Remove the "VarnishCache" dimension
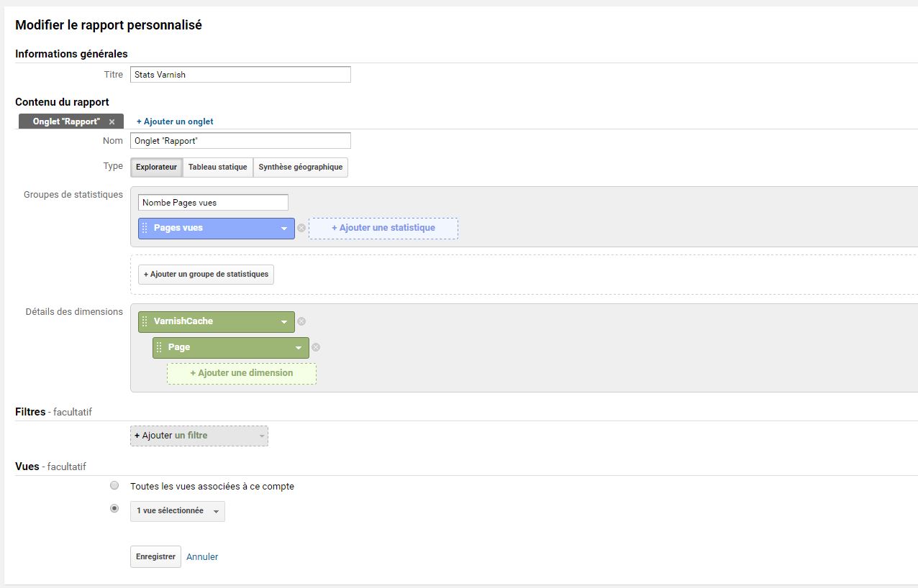918x588 pixels. coord(301,321)
